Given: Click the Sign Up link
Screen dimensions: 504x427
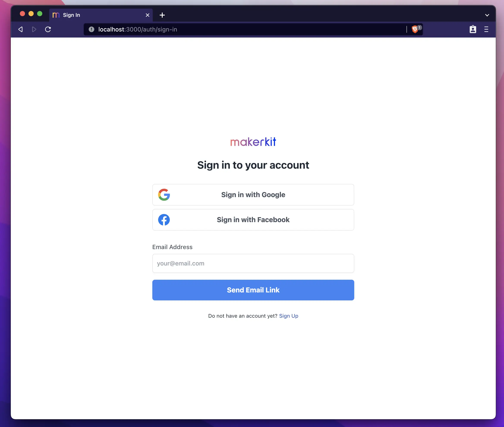Looking at the screenshot, I should coord(289,315).
